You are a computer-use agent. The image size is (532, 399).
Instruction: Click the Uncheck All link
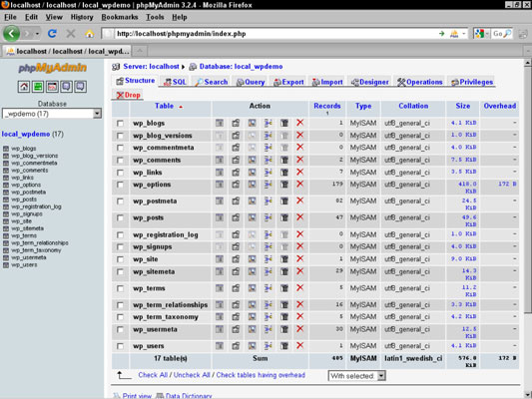pyautogui.click(x=192, y=375)
